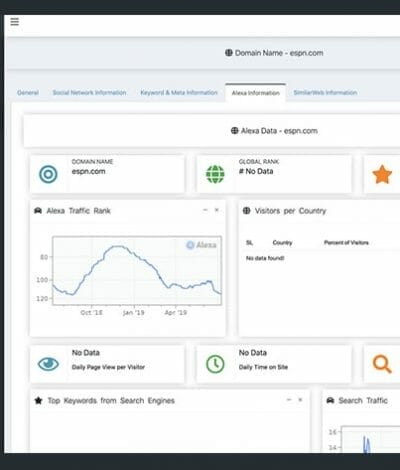This screenshot has width=400, height=470.
Task: Click the star icon beside Top Keywords
Action: coord(38,400)
